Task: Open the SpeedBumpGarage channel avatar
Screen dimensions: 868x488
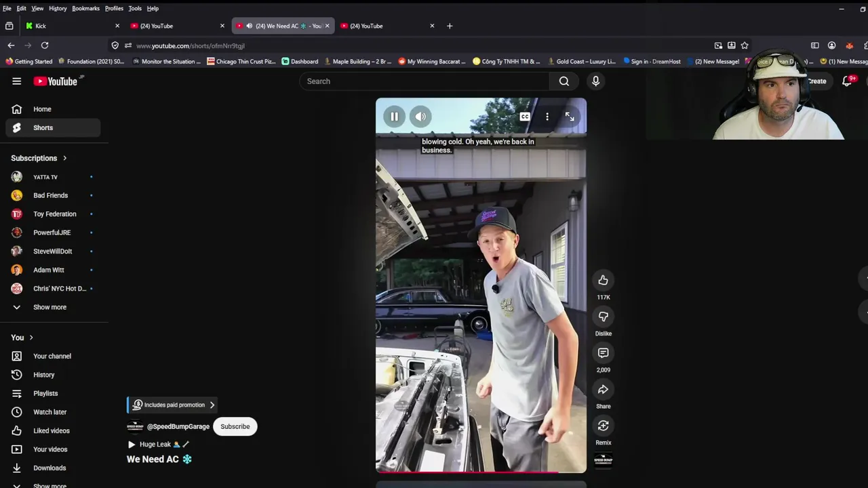Action: pyautogui.click(x=135, y=426)
